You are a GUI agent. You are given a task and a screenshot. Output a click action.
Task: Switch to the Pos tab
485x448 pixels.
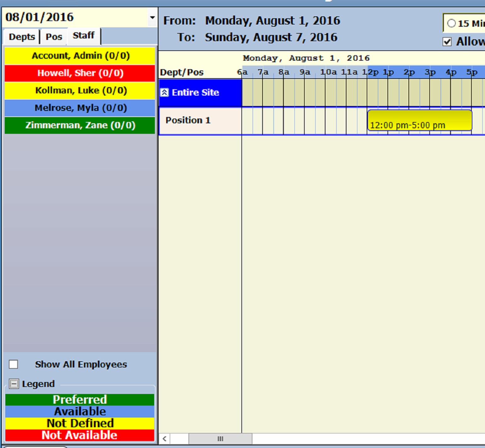(x=54, y=37)
